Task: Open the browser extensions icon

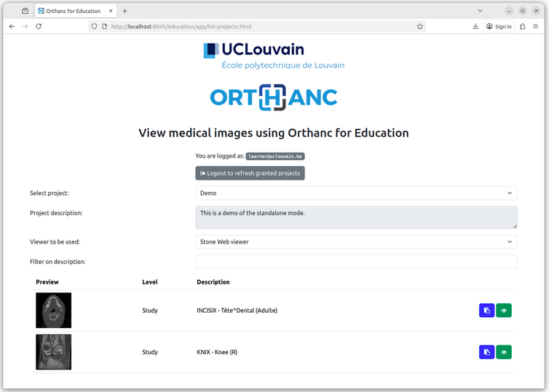Action: click(522, 26)
